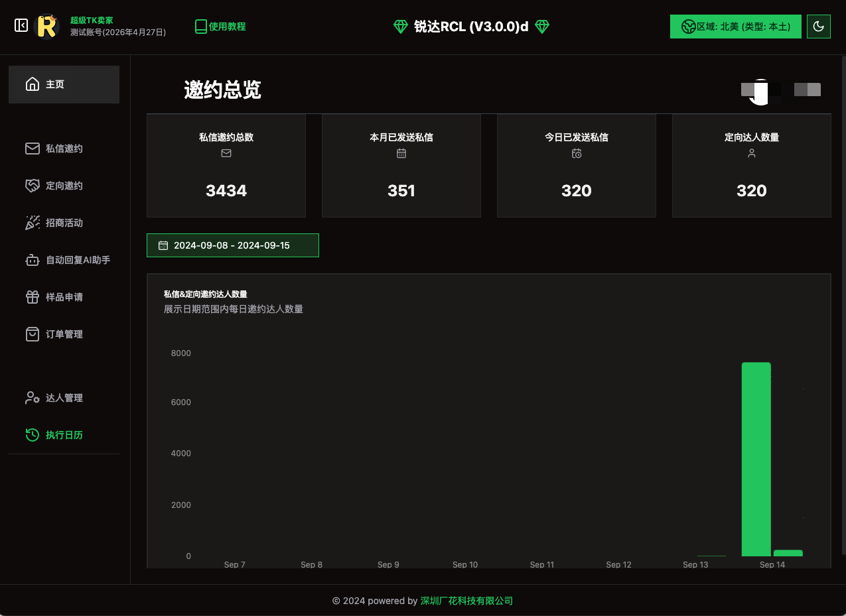
Task: Open the 使用教程 tutorial link
Action: [x=220, y=27]
